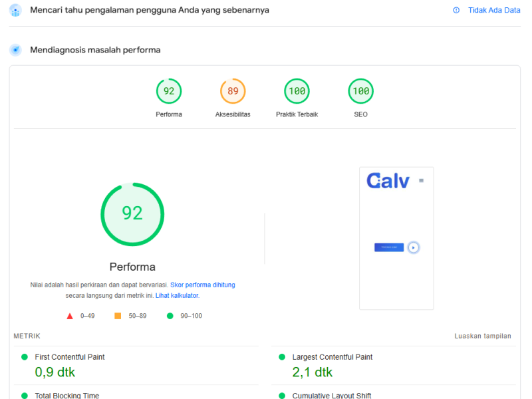Open the 'Skor performa dihitung' link

[x=202, y=285]
